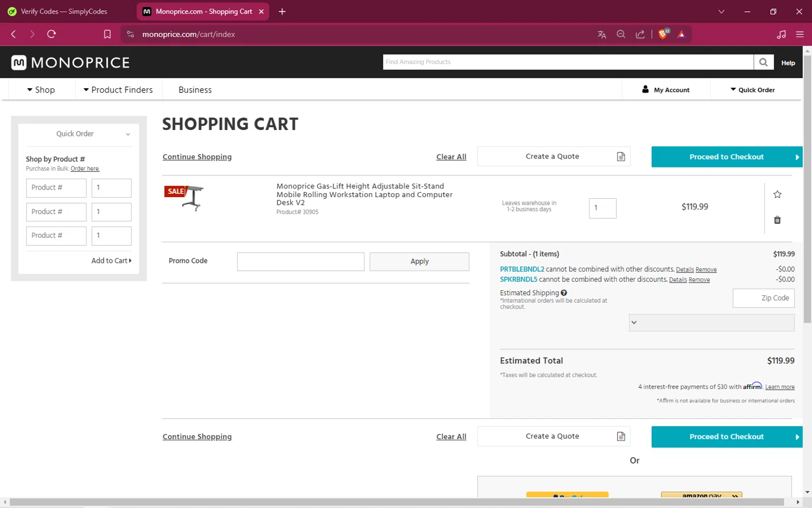Click the Zip Code field
This screenshot has width=812, height=508.
[764, 298]
